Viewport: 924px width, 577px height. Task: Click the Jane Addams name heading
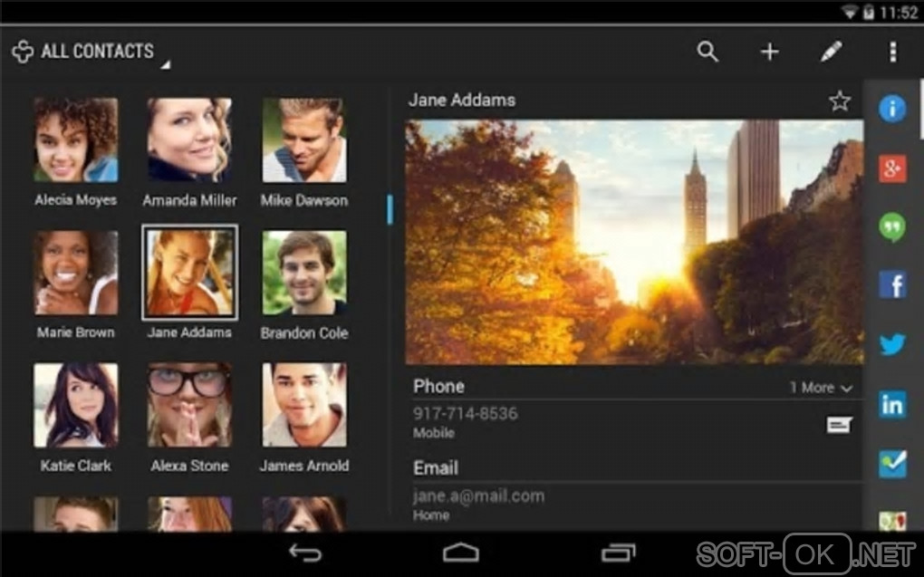click(x=462, y=101)
